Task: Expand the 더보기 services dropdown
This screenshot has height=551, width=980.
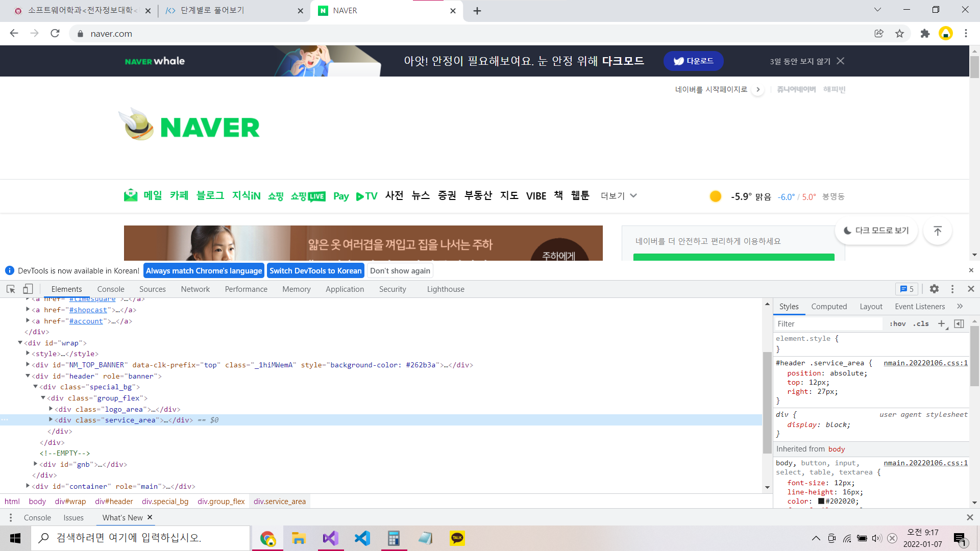Action: (x=619, y=196)
